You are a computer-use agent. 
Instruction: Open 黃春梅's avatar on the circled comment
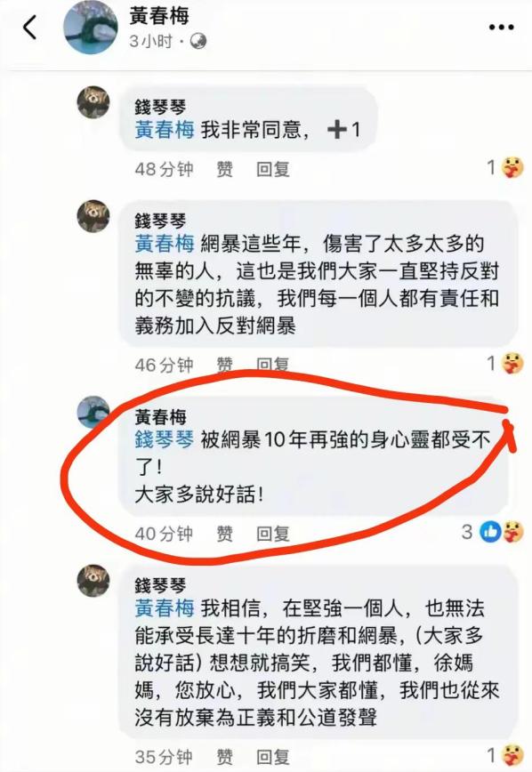[x=93, y=412]
